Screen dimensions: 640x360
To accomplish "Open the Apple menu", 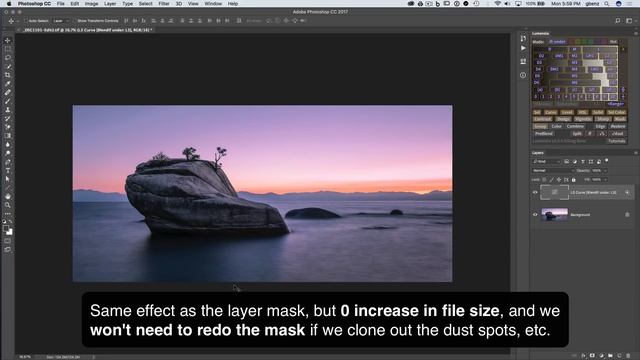I will pyautogui.click(x=9, y=4).
